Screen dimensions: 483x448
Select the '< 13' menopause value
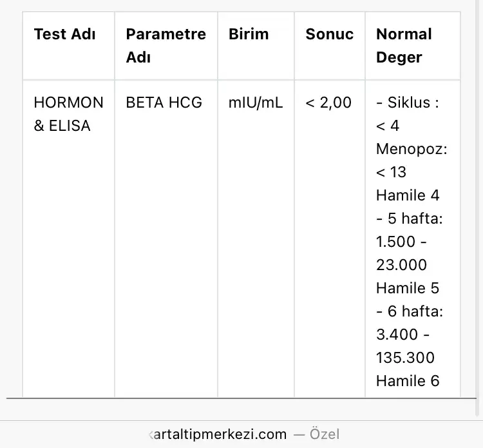click(391, 172)
